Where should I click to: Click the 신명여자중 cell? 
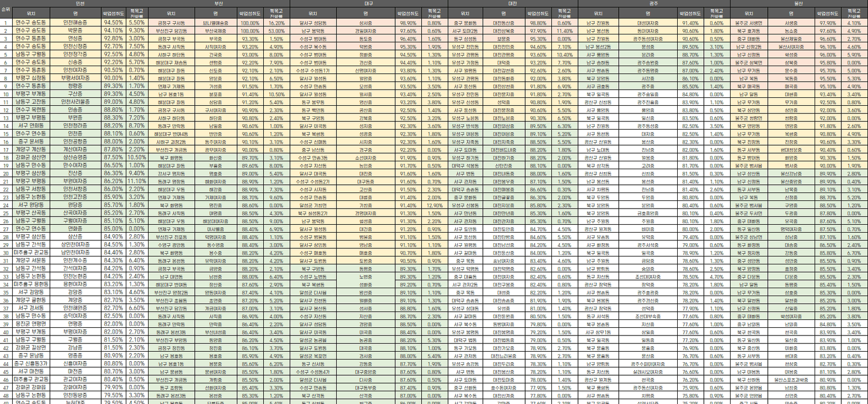pos(366,71)
